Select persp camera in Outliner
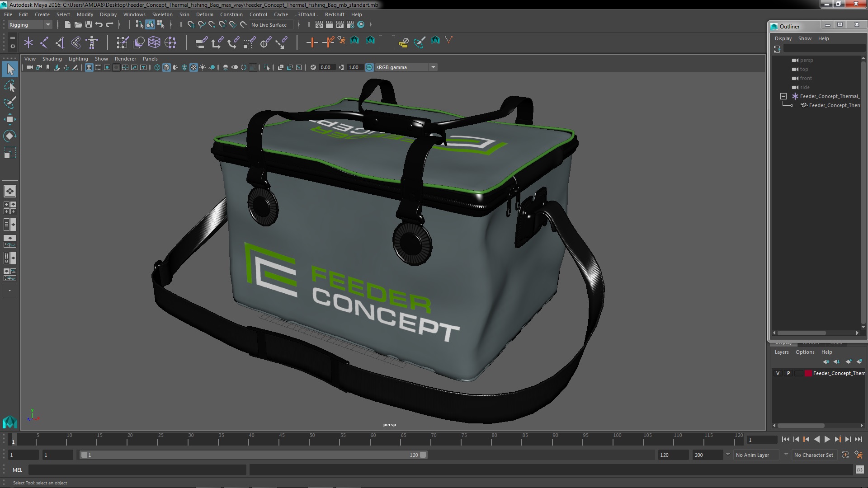The image size is (868, 488). point(806,60)
